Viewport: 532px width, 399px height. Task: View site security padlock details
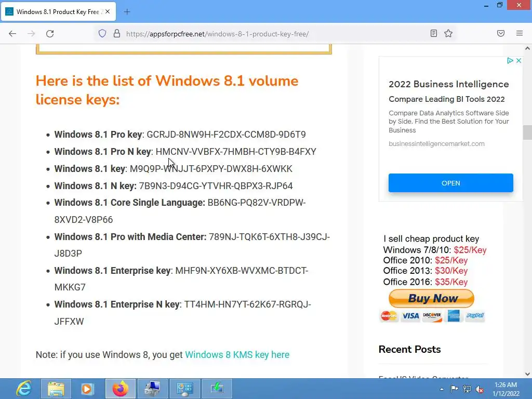(117, 34)
